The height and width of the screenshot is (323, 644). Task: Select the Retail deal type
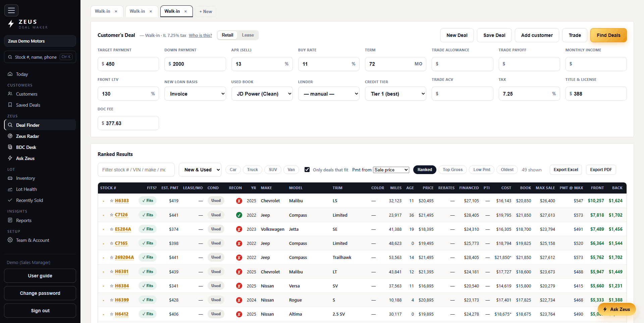[x=227, y=35]
